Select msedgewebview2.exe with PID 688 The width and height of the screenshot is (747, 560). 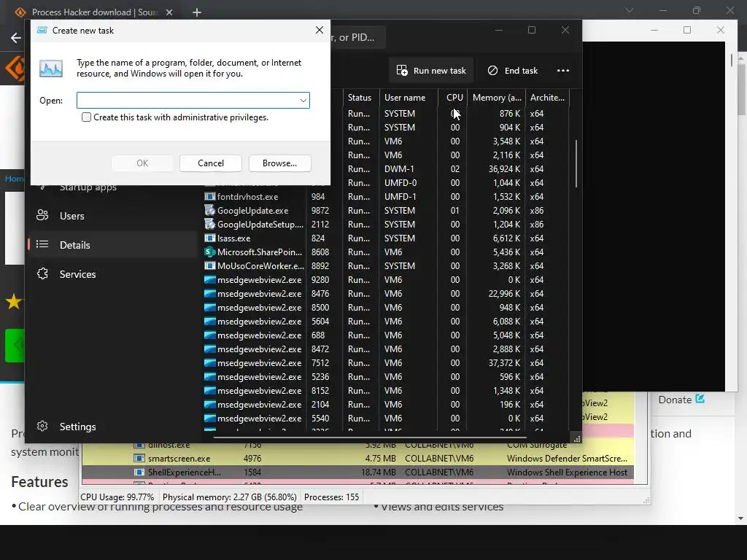point(386,335)
